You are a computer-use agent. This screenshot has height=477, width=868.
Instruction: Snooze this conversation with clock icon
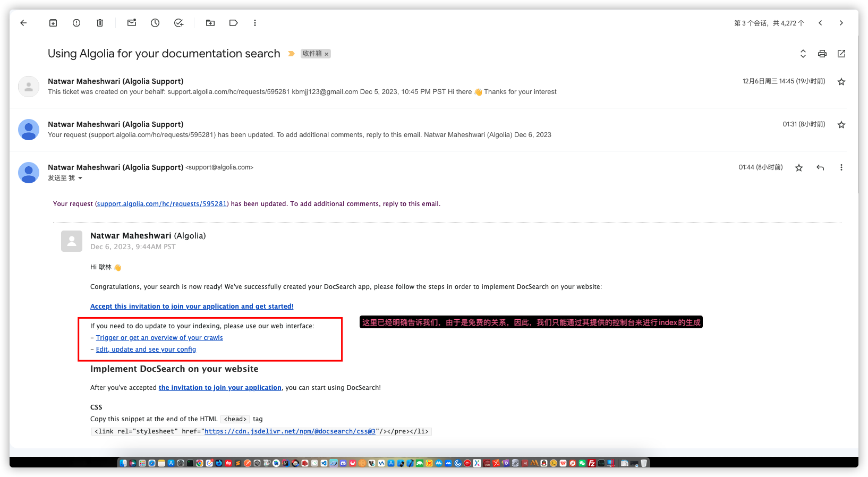[155, 23]
